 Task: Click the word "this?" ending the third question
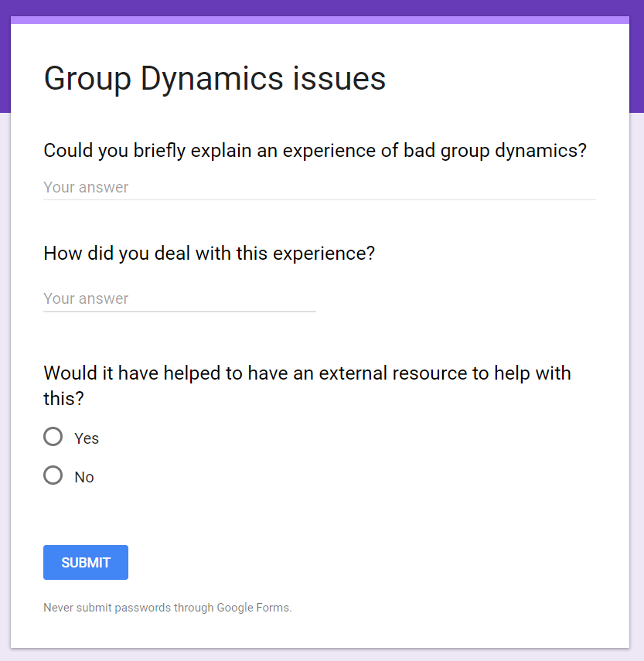(63, 398)
